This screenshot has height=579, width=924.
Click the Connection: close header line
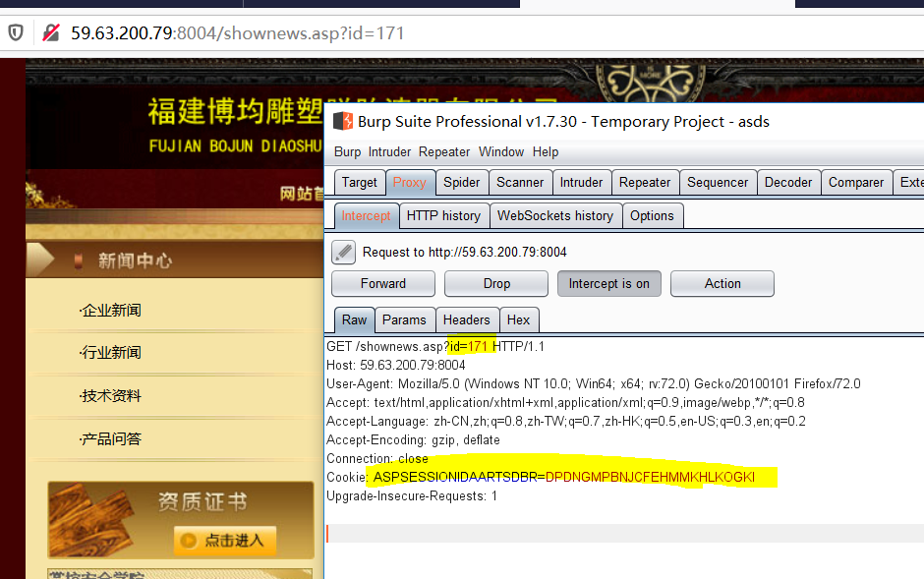[x=377, y=459]
